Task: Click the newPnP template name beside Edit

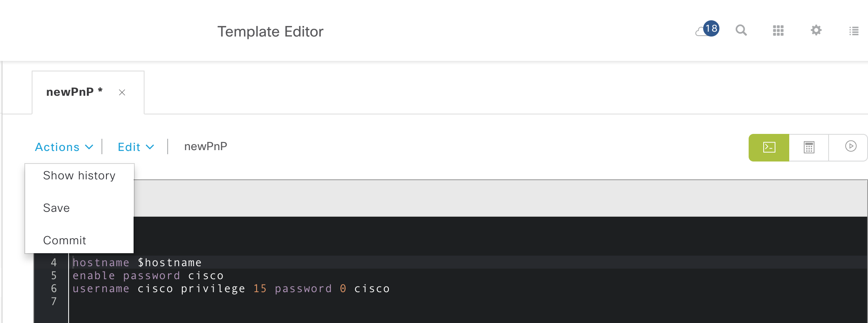Action: 205,146
